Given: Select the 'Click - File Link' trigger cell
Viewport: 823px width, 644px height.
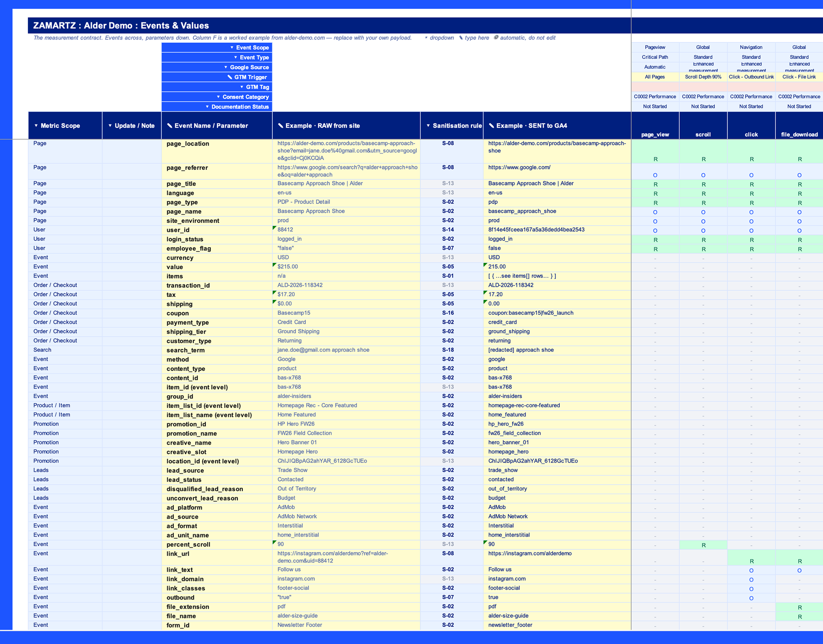Looking at the screenshot, I should point(800,77).
